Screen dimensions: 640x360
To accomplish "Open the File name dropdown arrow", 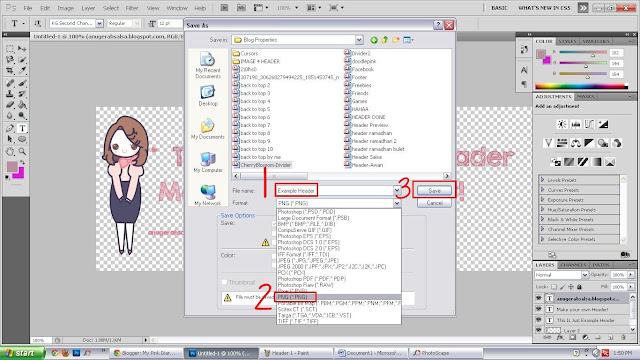I will [397, 191].
